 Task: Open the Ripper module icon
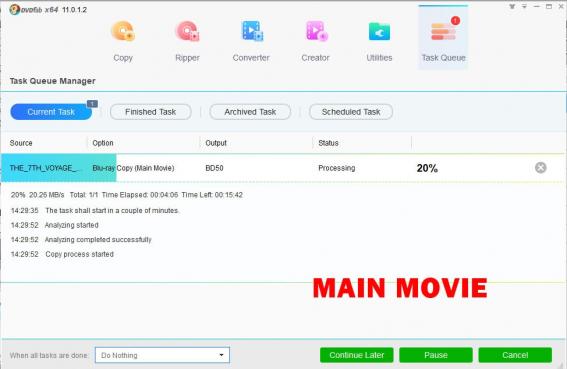[x=187, y=32]
